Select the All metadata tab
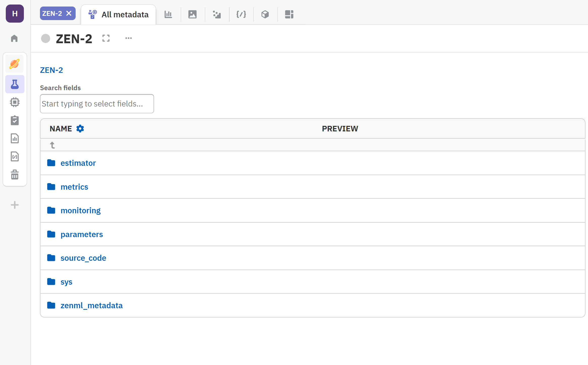588x365 pixels. (119, 15)
